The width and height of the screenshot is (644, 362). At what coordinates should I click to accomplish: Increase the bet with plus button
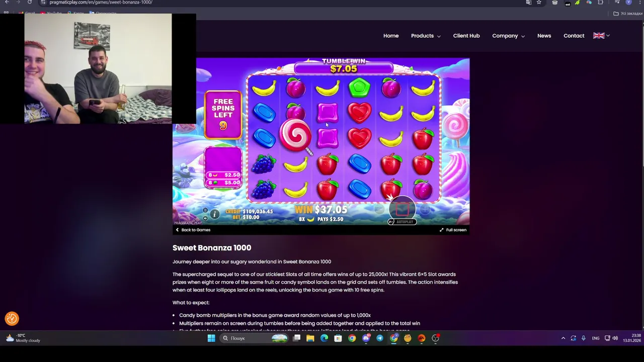[425, 209]
